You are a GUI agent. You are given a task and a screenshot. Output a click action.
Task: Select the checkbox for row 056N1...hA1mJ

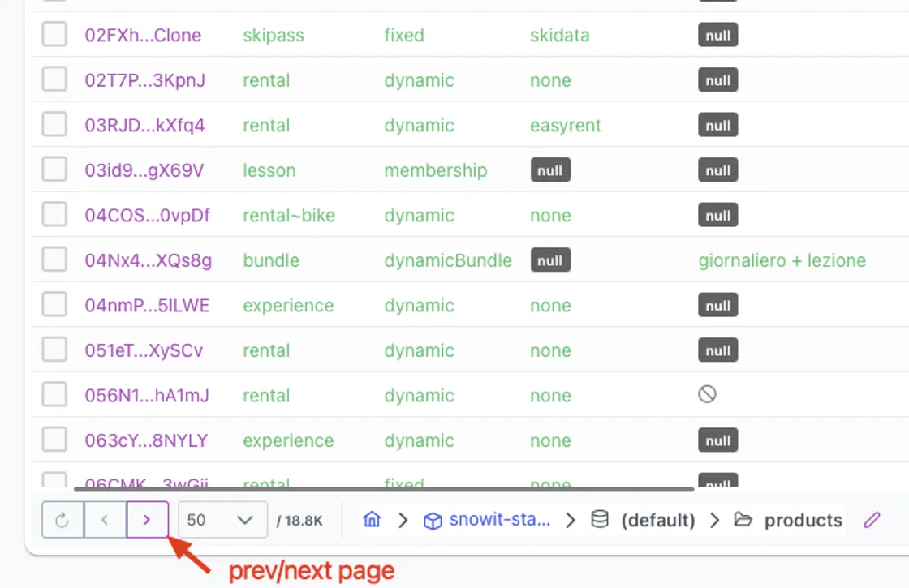pyautogui.click(x=54, y=395)
